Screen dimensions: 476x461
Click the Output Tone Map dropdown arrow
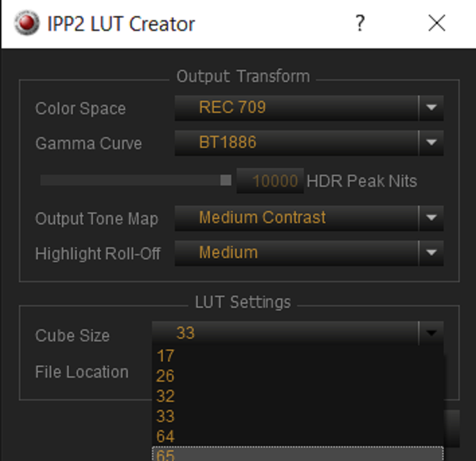coord(432,218)
